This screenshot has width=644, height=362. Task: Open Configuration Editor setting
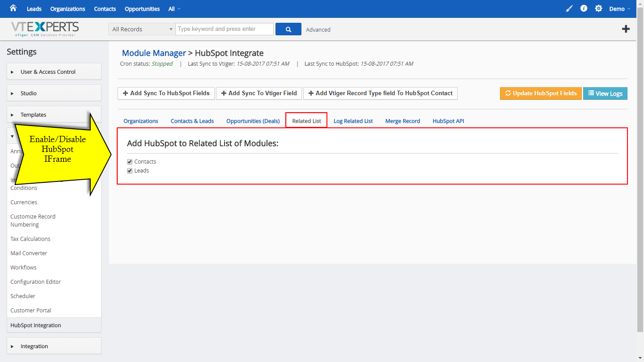pyautogui.click(x=35, y=282)
